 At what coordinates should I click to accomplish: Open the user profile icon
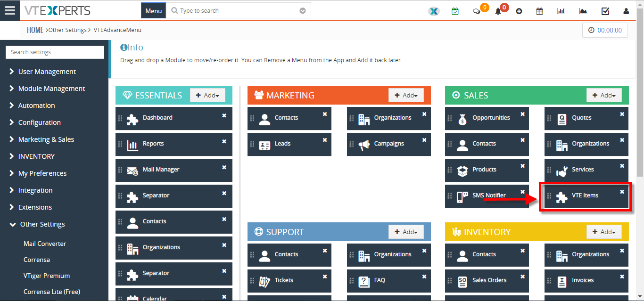click(x=626, y=11)
